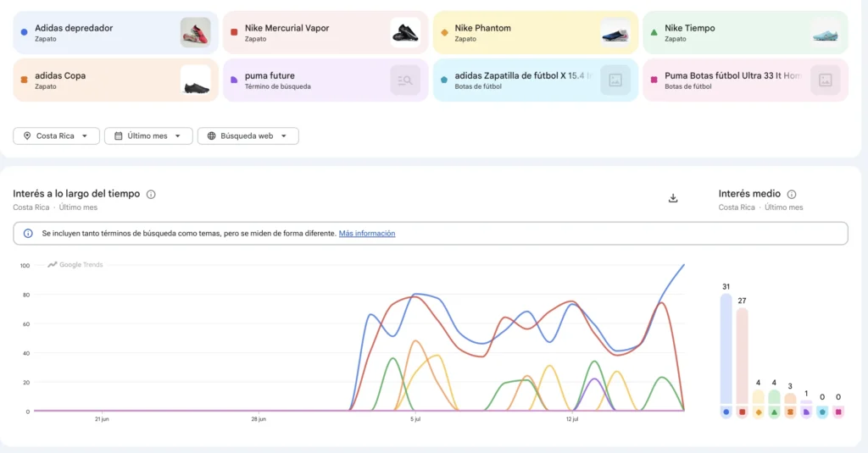Click the yellow diamond under the average bars
This screenshot has width=868, height=453.
pos(759,412)
